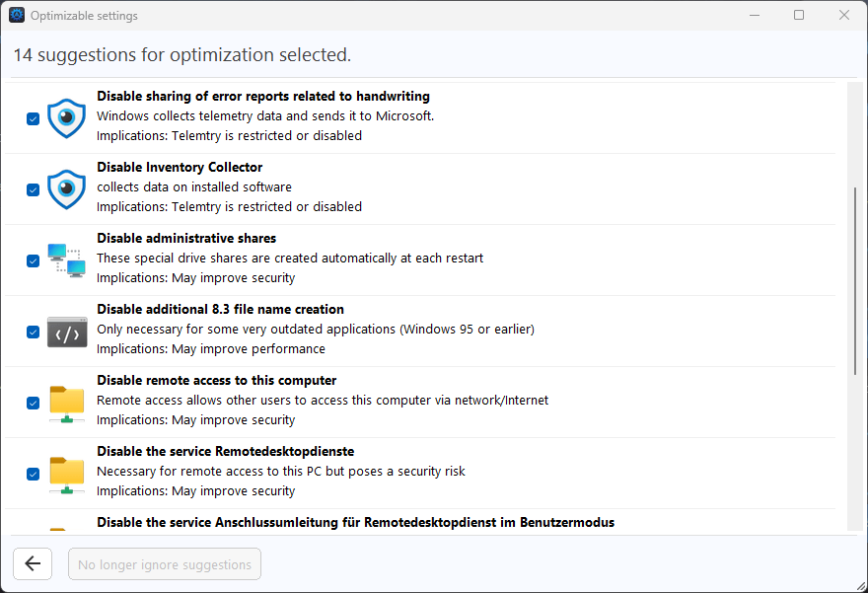Select the Disable Inventory Collector title text
868x593 pixels.
[x=180, y=168]
